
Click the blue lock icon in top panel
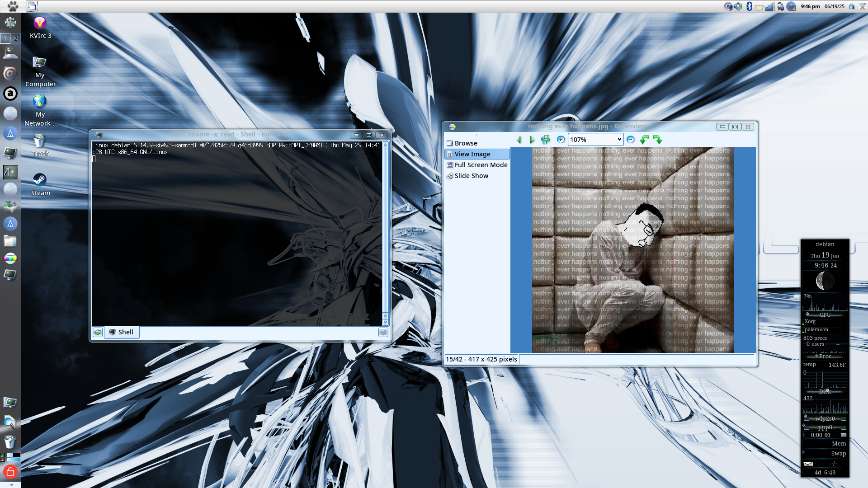point(852,6)
